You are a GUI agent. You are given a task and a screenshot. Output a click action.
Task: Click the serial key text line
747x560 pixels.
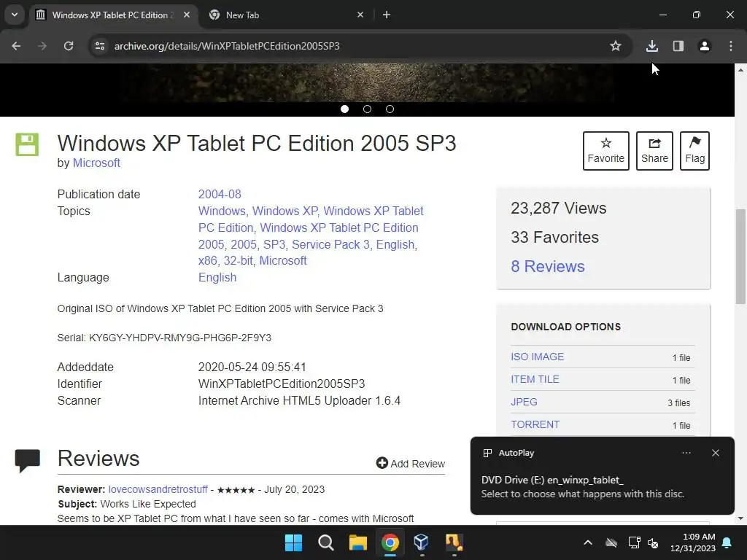pos(164,338)
